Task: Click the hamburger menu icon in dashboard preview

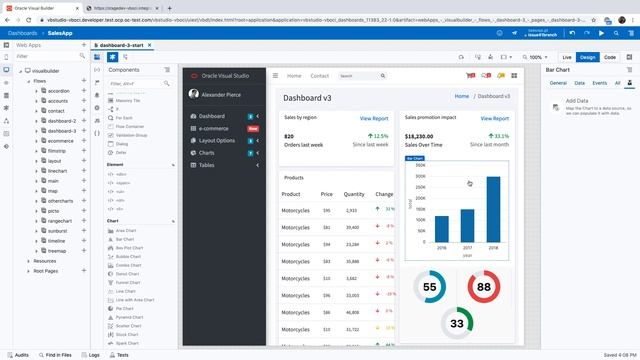Action: (276, 76)
